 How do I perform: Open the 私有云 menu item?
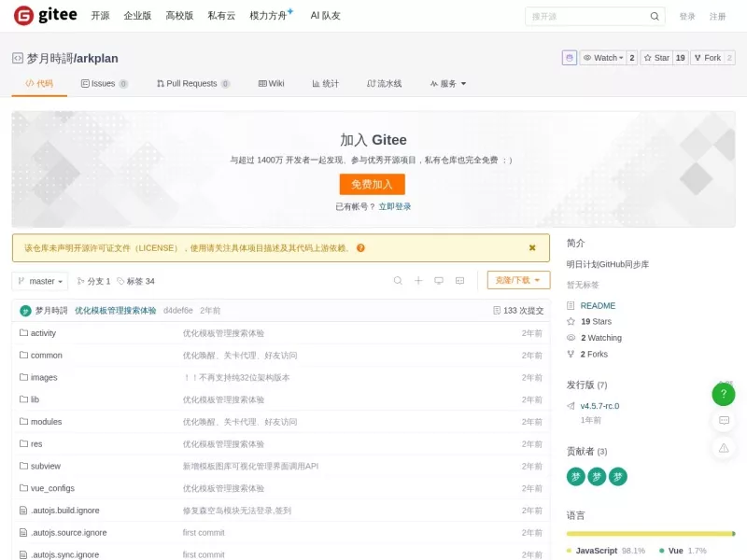point(221,16)
